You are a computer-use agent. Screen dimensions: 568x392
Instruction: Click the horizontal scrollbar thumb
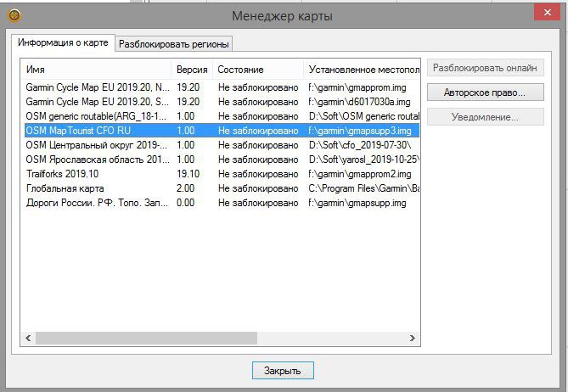pos(146,338)
